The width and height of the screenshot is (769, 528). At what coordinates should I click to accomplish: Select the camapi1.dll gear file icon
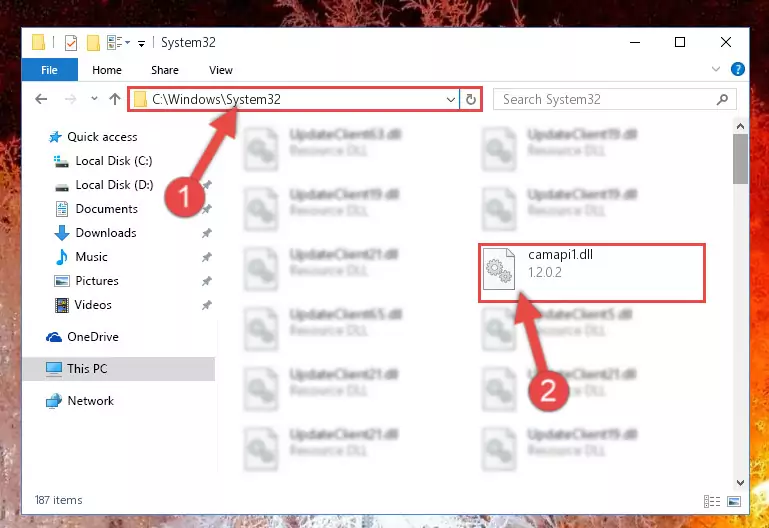(x=499, y=268)
